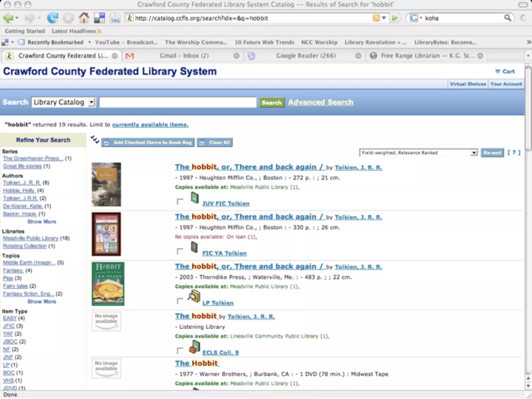Click the green Go arrow beside URL
This screenshot has height=399, width=532.
click(395, 18)
